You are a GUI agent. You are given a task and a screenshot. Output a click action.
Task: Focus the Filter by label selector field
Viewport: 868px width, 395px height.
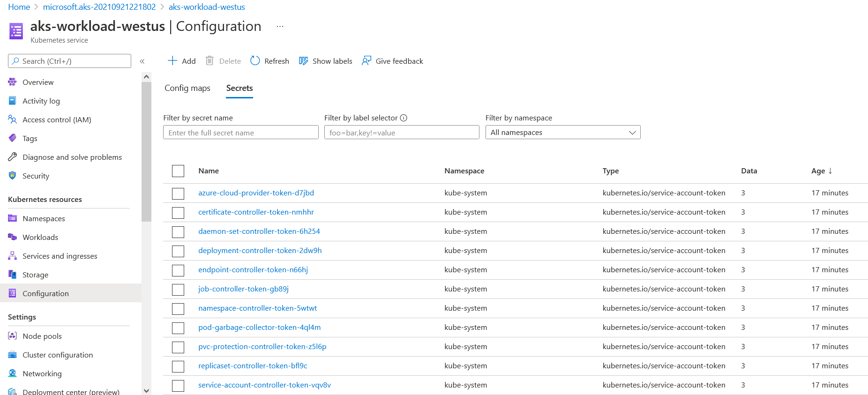coord(402,133)
